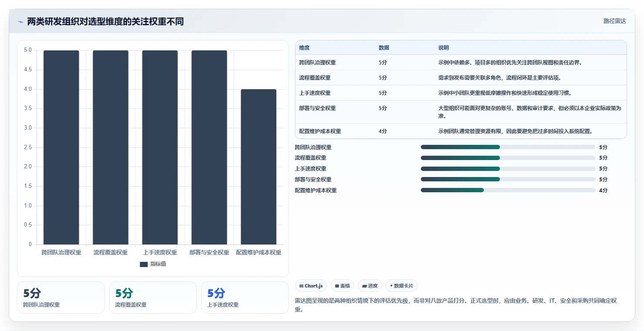Click the 两类研发组织对选型维度的关注权重不同 title

click(105, 22)
